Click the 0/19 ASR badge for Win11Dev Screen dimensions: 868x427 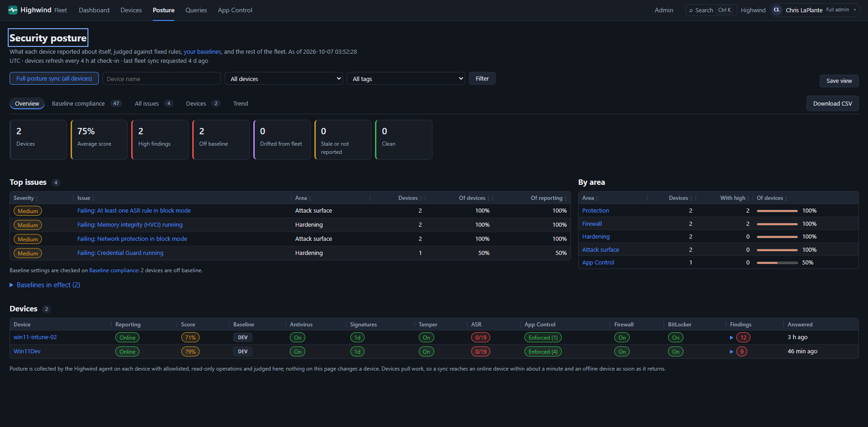pyautogui.click(x=481, y=352)
